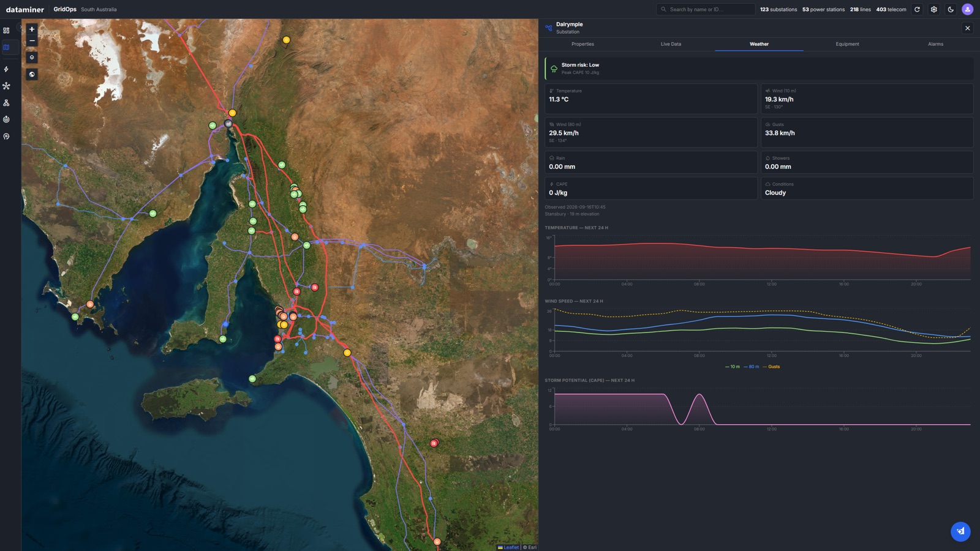The image size is (980, 551).
Task: Click the Conditions Cloudy card
Action: [x=867, y=189]
